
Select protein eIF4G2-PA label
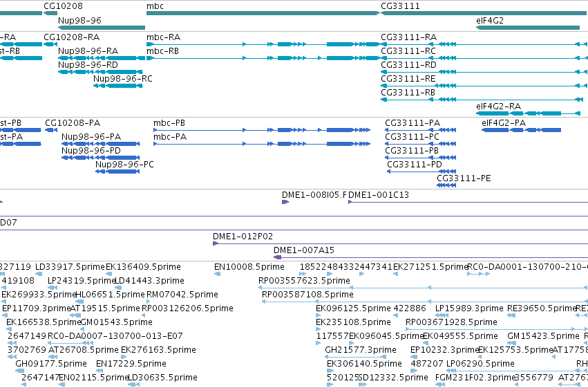(x=504, y=123)
